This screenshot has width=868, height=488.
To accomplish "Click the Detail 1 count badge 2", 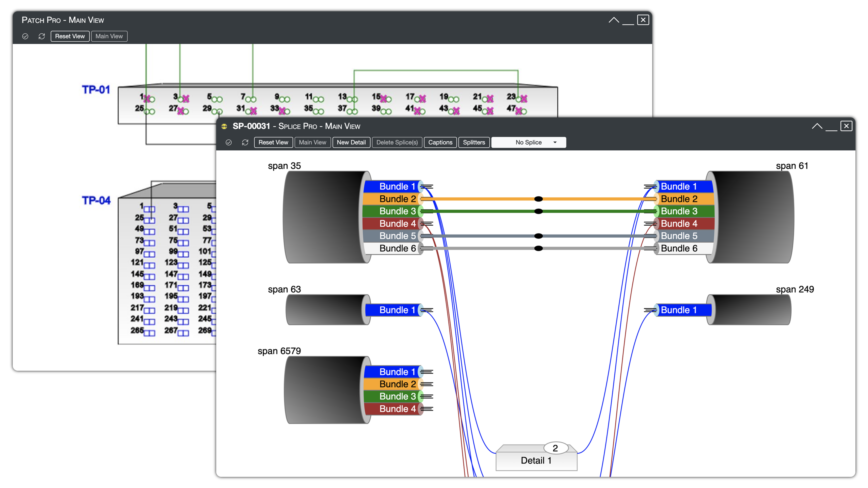I will pyautogui.click(x=556, y=448).
